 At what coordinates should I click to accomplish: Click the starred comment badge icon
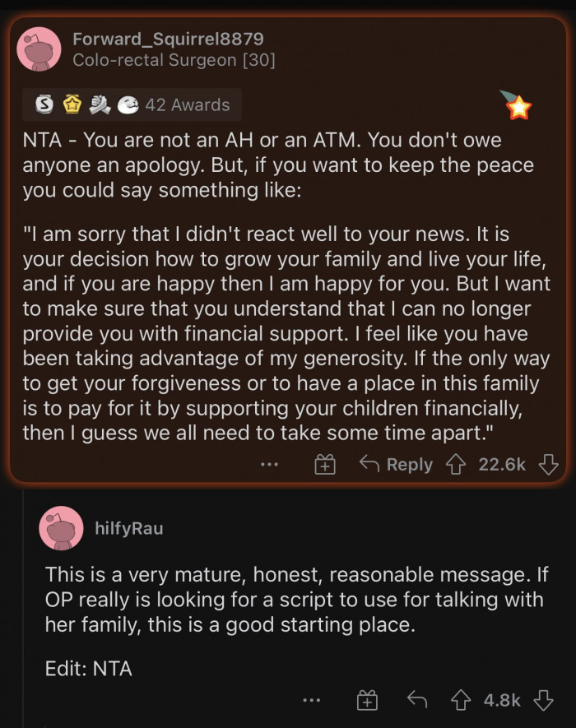(x=516, y=104)
